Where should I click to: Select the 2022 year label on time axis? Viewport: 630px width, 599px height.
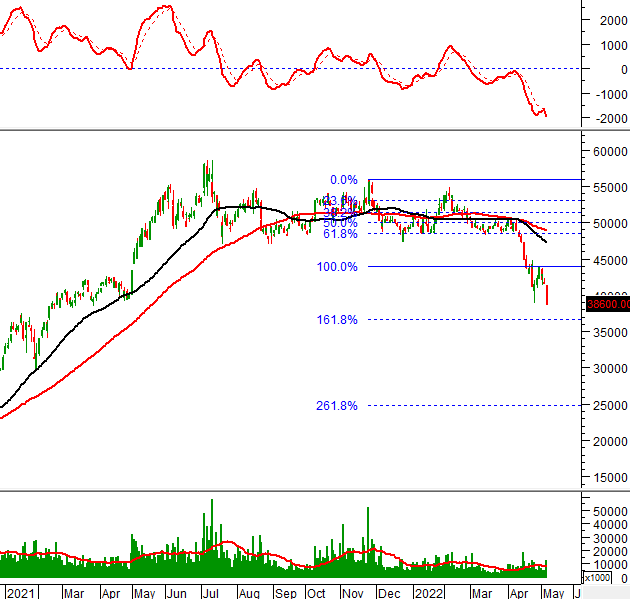click(429, 592)
